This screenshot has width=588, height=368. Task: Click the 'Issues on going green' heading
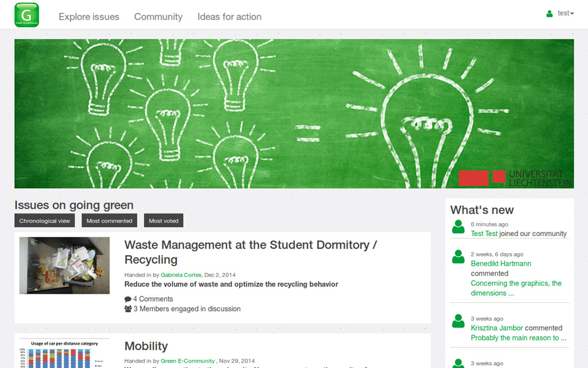pyautogui.click(x=74, y=205)
